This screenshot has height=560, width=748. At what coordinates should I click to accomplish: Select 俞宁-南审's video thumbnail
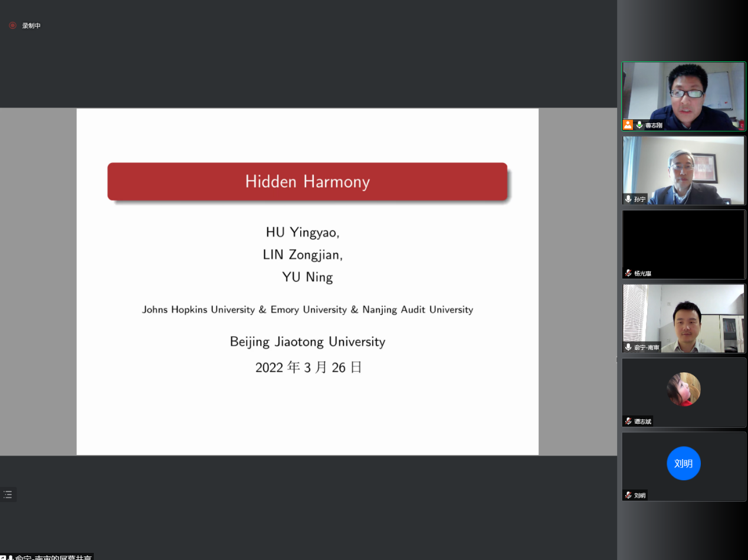(x=684, y=319)
